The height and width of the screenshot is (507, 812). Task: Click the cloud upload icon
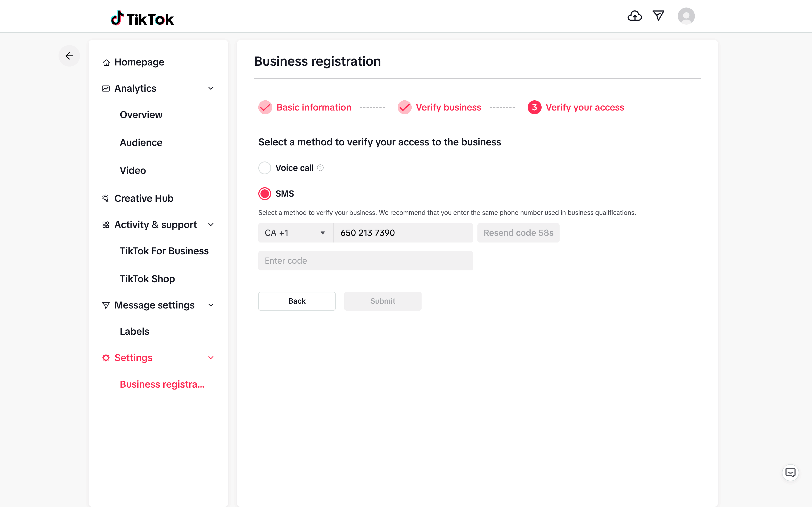[635, 16]
